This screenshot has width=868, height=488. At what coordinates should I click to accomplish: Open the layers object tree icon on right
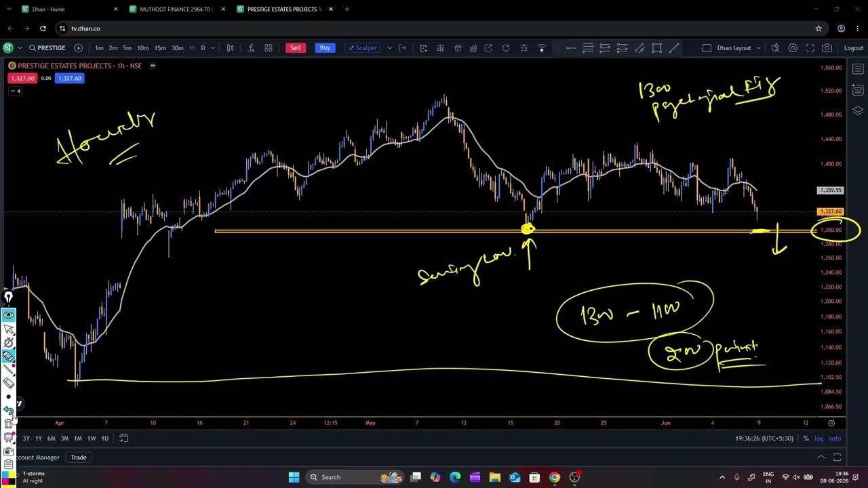858,110
